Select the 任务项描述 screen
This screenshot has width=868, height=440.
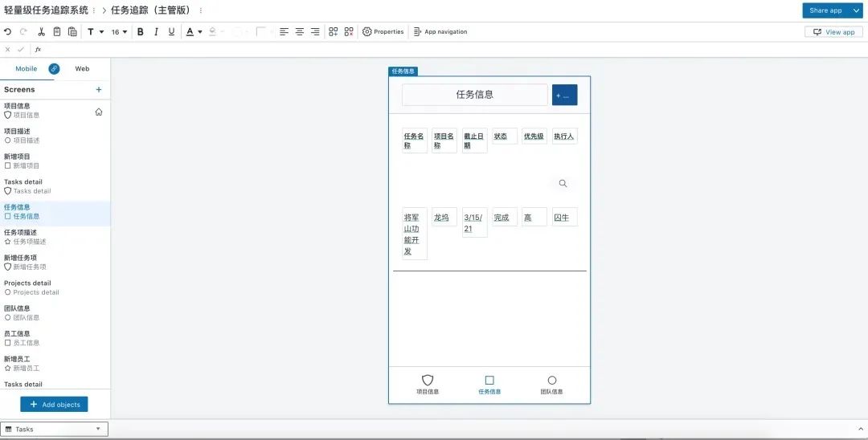55,237
